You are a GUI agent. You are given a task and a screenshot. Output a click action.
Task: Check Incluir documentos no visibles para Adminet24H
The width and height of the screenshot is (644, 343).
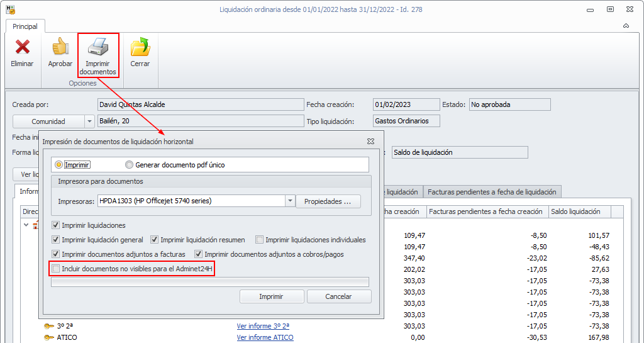click(x=55, y=269)
